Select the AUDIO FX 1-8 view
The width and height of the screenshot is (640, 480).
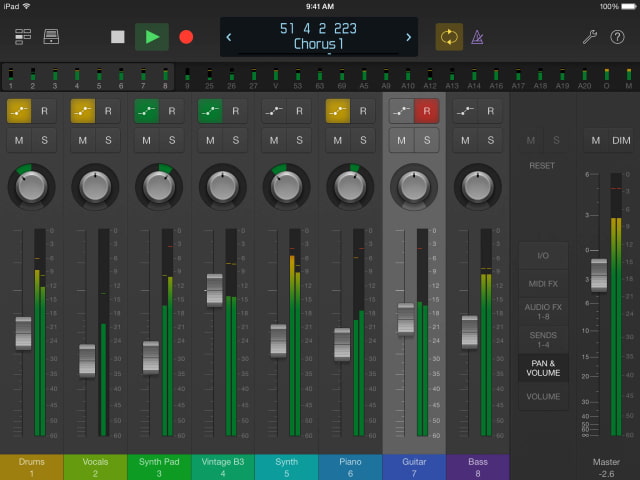tap(543, 310)
